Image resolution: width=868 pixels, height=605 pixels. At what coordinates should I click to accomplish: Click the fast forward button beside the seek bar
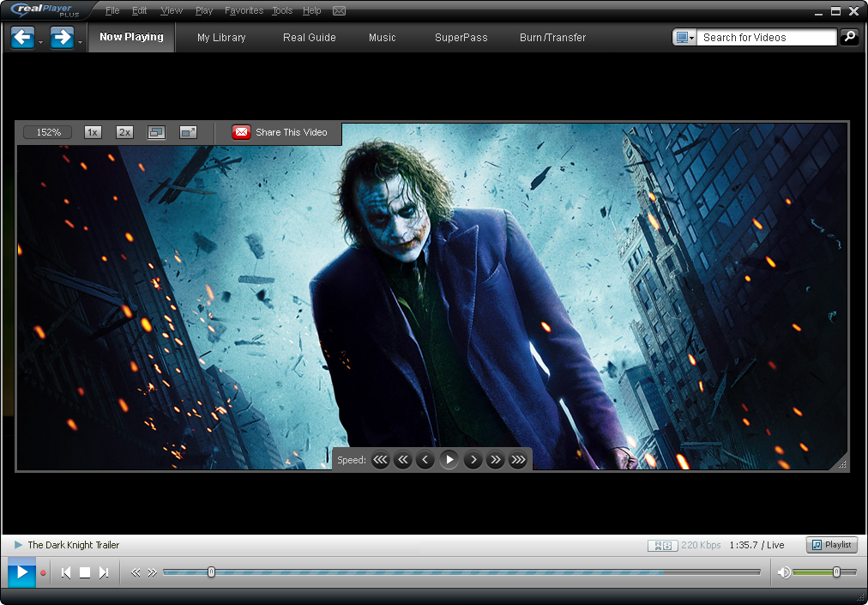point(152,573)
